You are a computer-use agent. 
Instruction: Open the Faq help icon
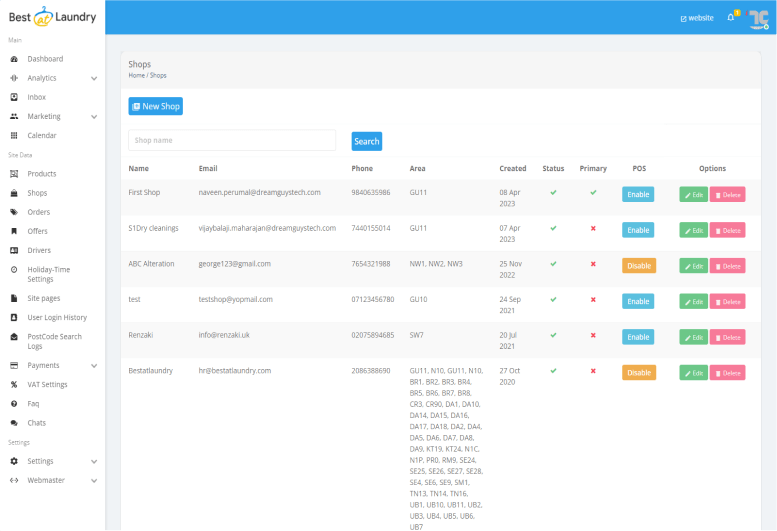point(14,404)
